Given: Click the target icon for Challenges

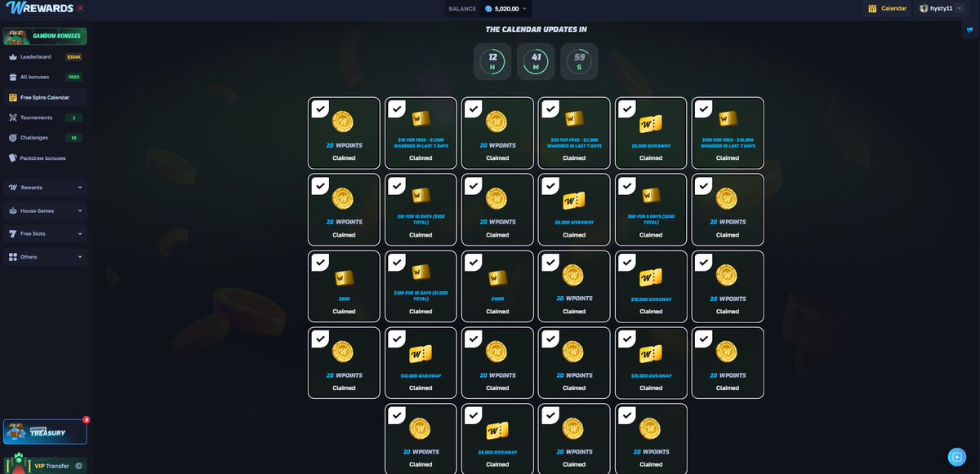Looking at the screenshot, I should [x=13, y=138].
